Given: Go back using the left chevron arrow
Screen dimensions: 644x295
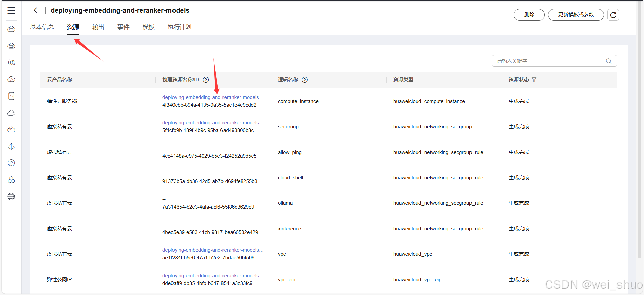Looking at the screenshot, I should click(x=35, y=10).
